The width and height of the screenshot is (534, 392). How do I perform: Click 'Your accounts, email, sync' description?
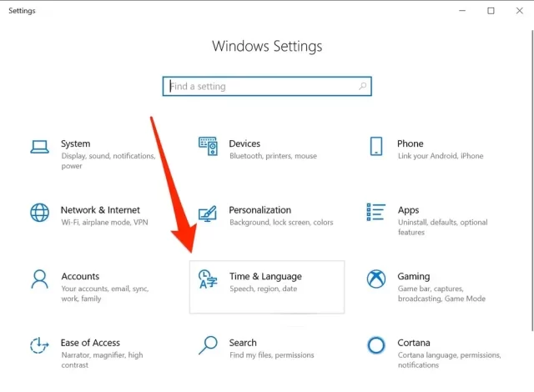[x=105, y=294]
